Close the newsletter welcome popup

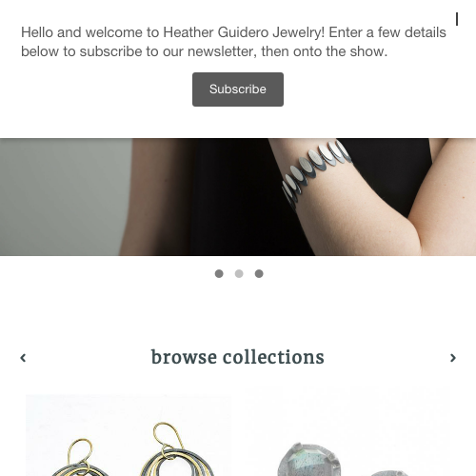pyautogui.click(x=457, y=19)
